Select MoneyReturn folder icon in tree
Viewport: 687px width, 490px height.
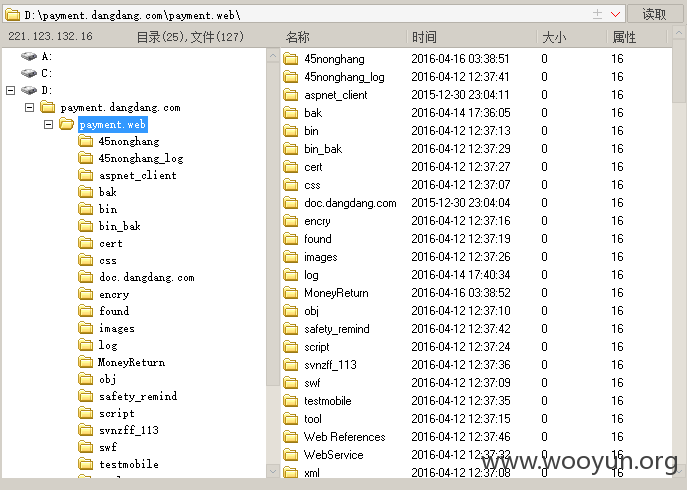(85, 362)
